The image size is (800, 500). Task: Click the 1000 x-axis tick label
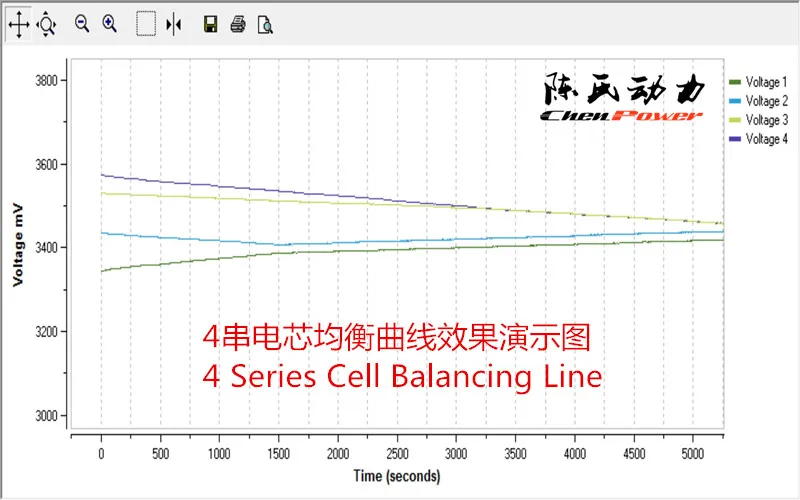219,454
